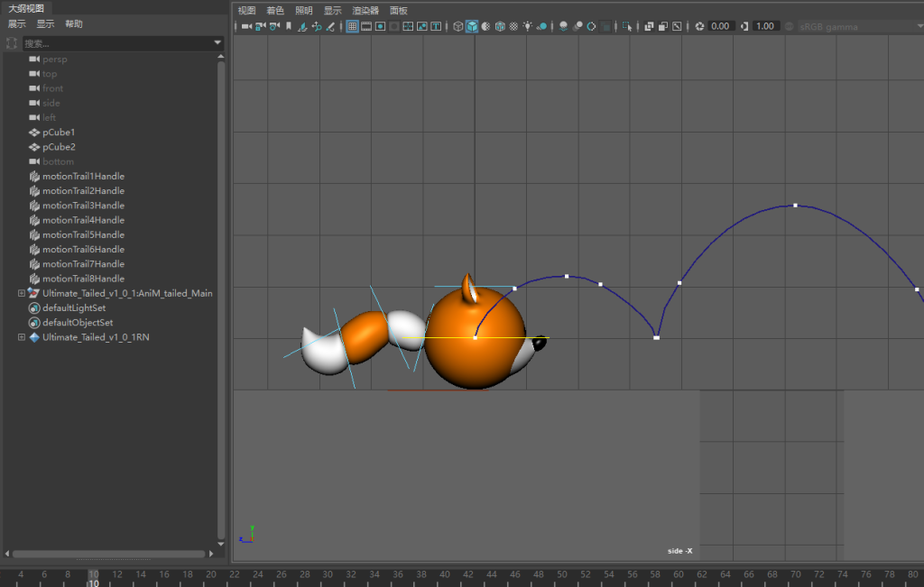
Task: Open the 渲染器 panel menu
Action: (x=365, y=11)
